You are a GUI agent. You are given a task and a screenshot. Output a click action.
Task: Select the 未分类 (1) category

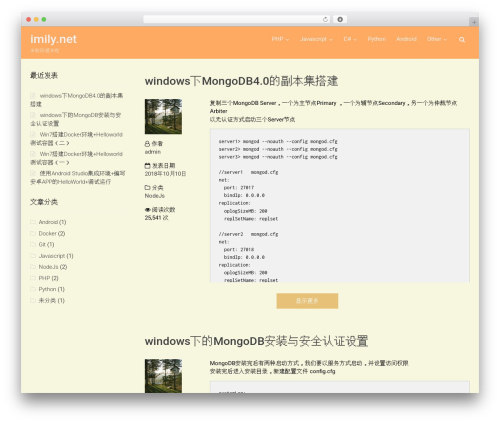point(52,300)
